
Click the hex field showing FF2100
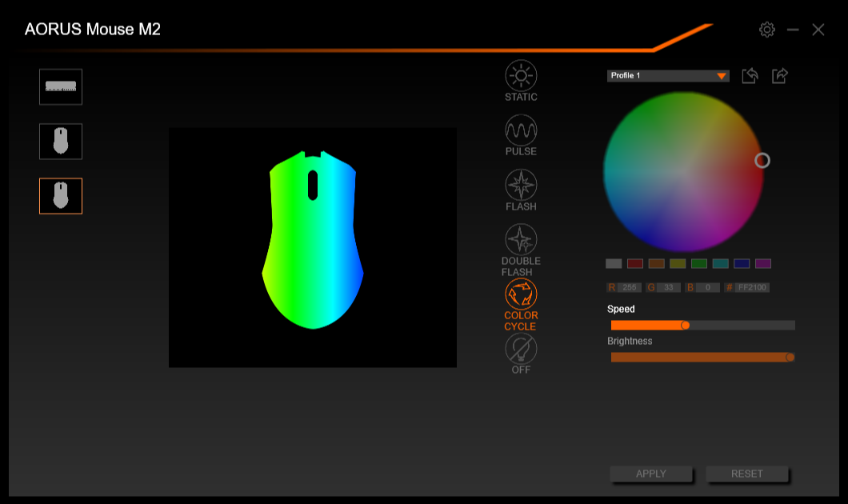tap(752, 288)
